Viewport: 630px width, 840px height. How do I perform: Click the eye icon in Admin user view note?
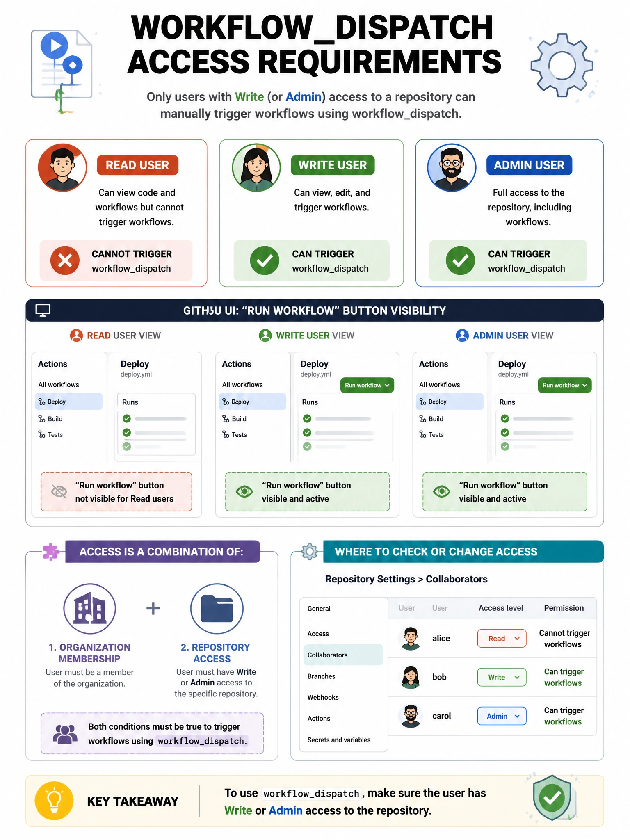tap(442, 491)
